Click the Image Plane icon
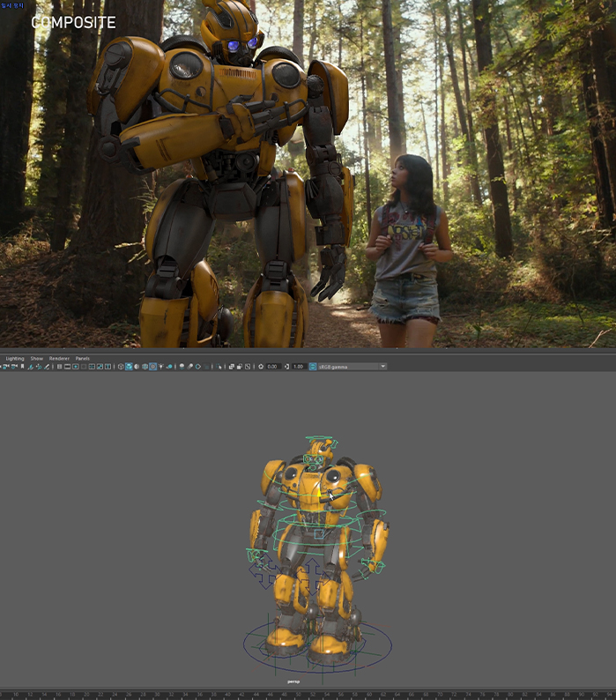 (x=30, y=367)
